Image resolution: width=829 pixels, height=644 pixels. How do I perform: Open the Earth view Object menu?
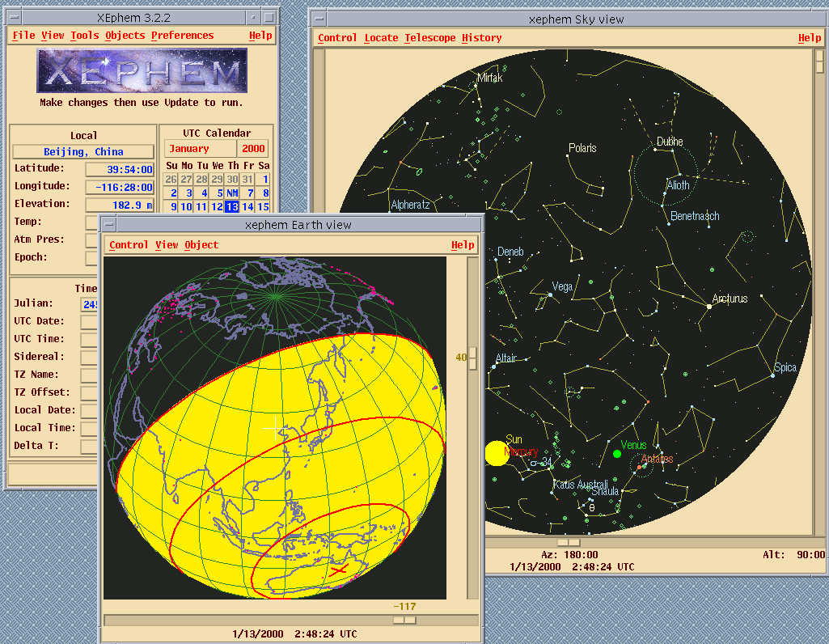201,245
